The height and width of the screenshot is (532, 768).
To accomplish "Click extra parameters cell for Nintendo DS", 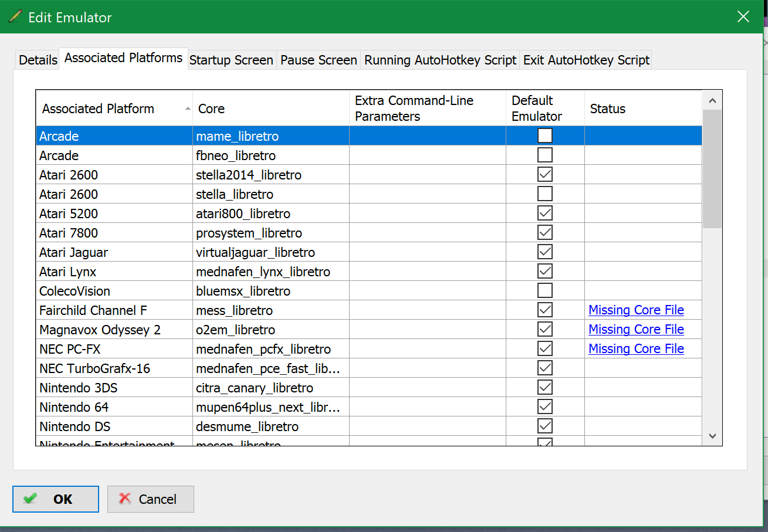I will tap(428, 426).
